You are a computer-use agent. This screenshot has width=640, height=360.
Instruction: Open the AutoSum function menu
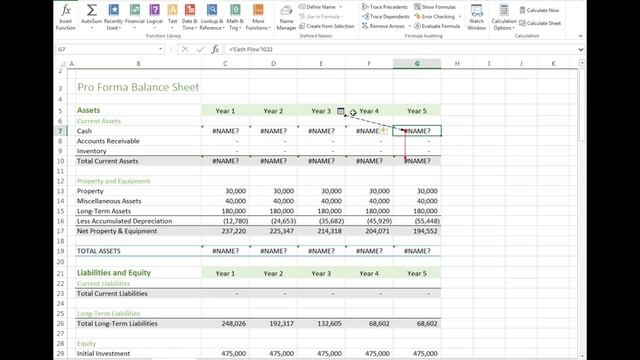click(91, 17)
